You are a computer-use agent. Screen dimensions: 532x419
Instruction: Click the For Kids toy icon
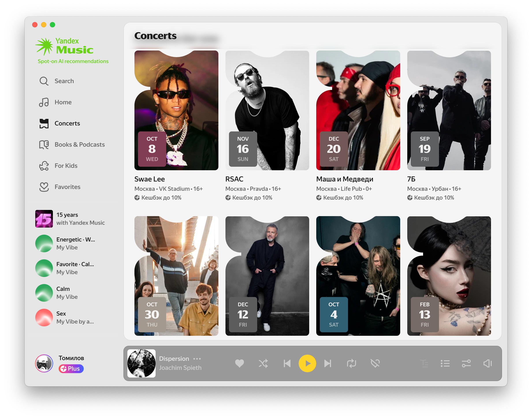point(44,166)
